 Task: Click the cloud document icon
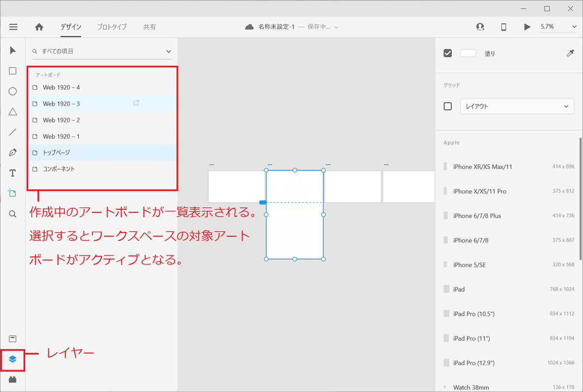click(249, 27)
